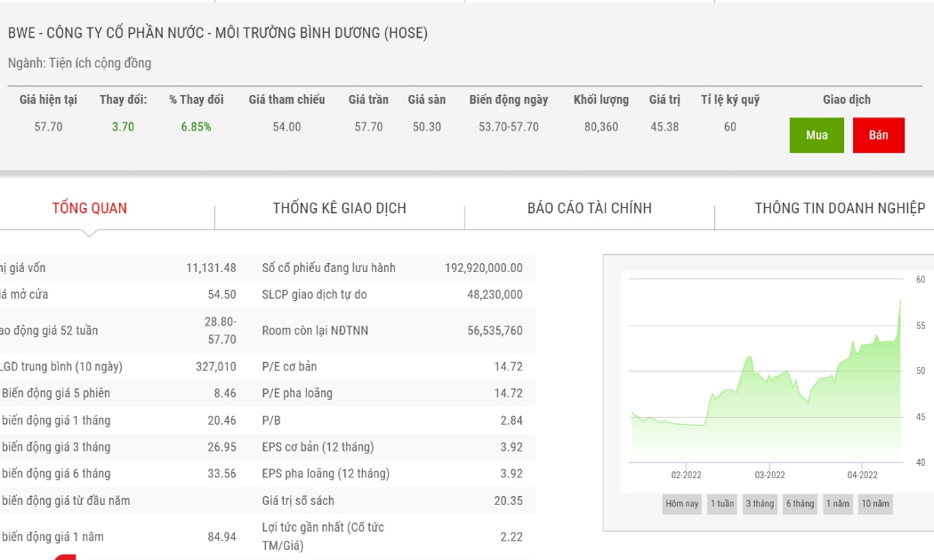Viewport: 934px width, 560px height.
Task: Click the volume value 80,360
Action: pyautogui.click(x=601, y=127)
